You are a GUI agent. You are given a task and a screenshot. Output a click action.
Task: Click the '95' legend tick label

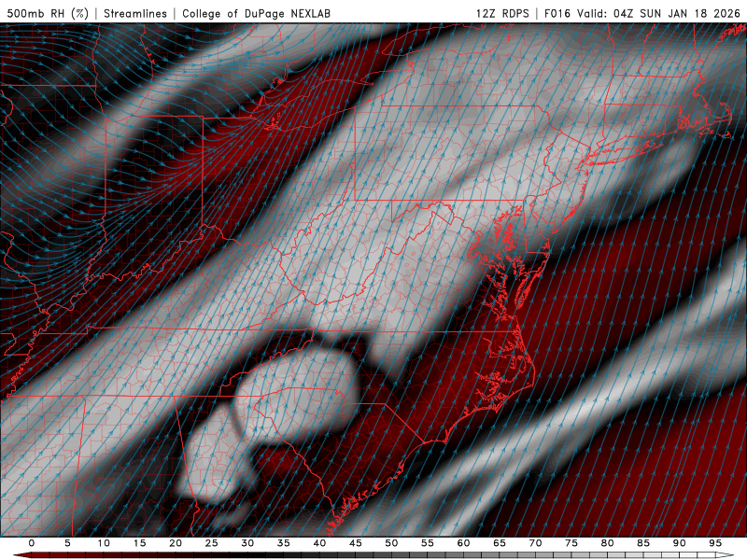coord(715,543)
